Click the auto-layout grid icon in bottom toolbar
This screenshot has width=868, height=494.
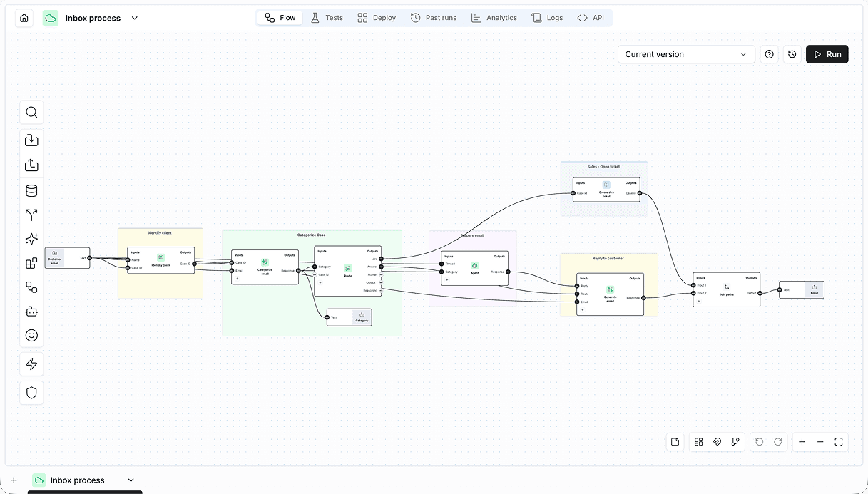click(x=699, y=442)
